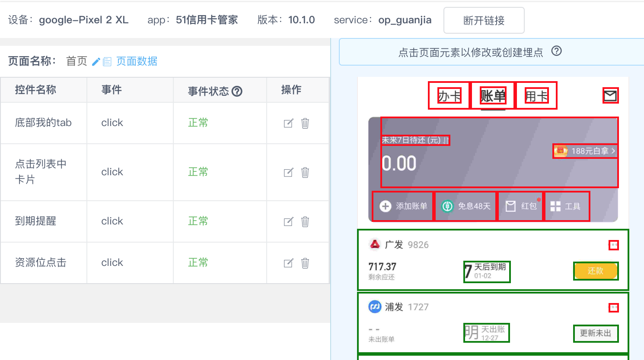The image size is (644, 360).
Task: Tap the 添加账单 plus icon
Action: pyautogui.click(x=385, y=206)
